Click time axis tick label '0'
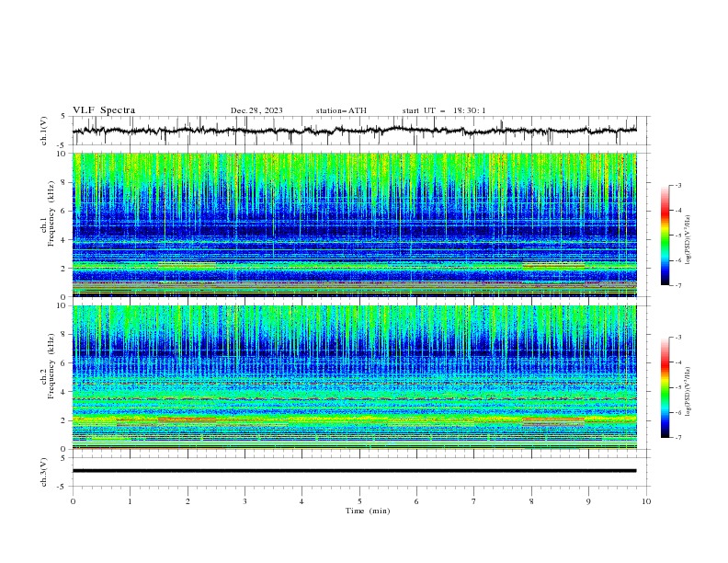The height and width of the screenshot is (563, 728). pyautogui.click(x=73, y=501)
